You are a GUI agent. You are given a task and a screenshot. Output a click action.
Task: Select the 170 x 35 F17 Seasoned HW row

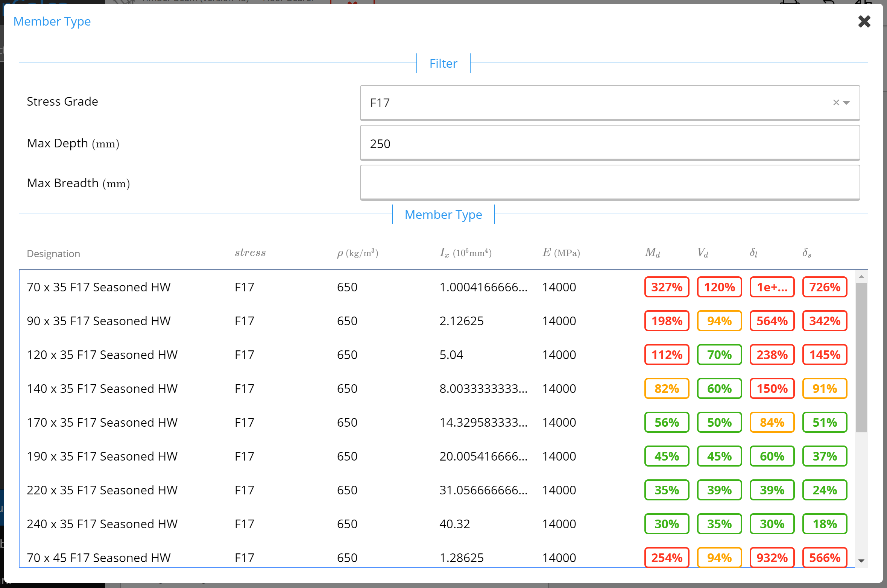[102, 423]
